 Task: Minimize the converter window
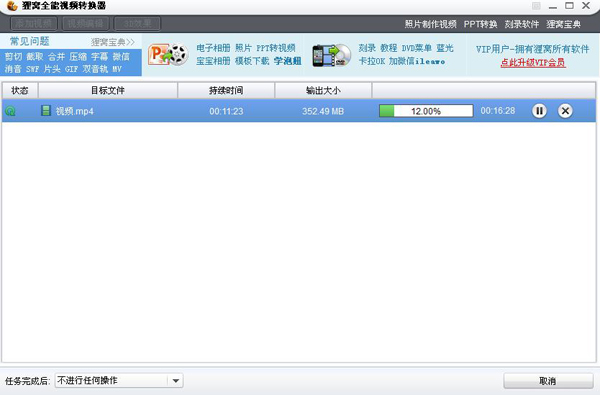click(553, 6)
